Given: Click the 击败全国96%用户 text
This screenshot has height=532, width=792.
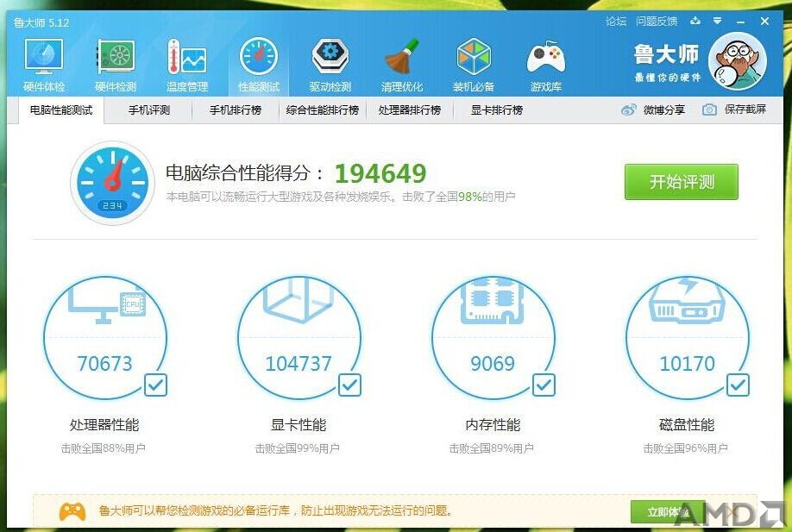Looking at the screenshot, I should tap(685, 448).
